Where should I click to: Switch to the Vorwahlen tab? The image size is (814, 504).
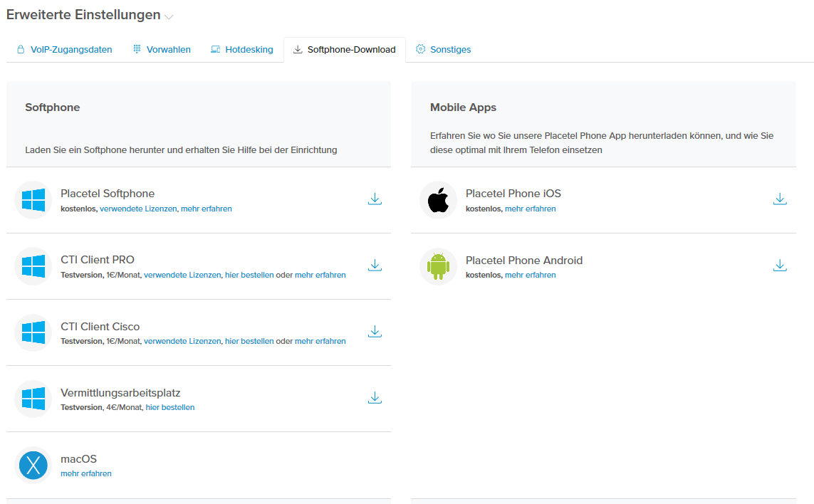tap(162, 49)
